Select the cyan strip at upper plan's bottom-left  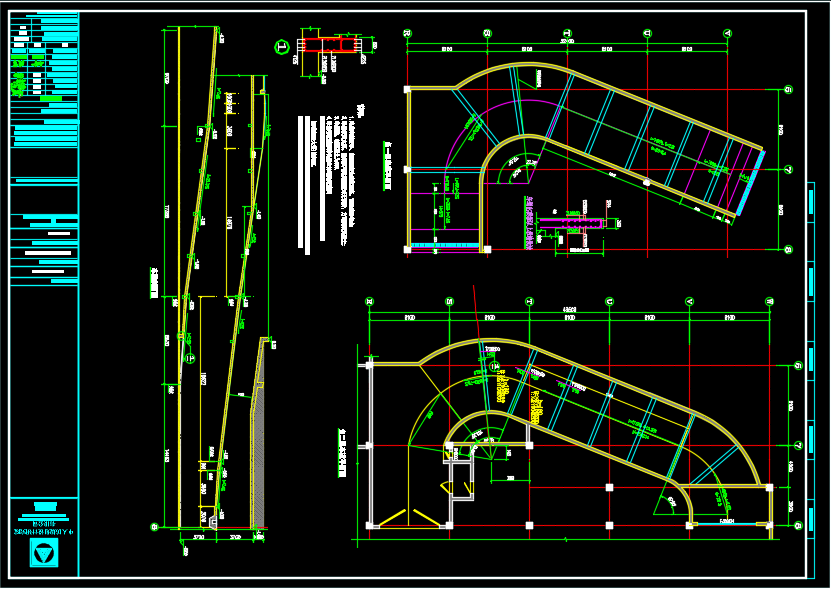[445, 245]
